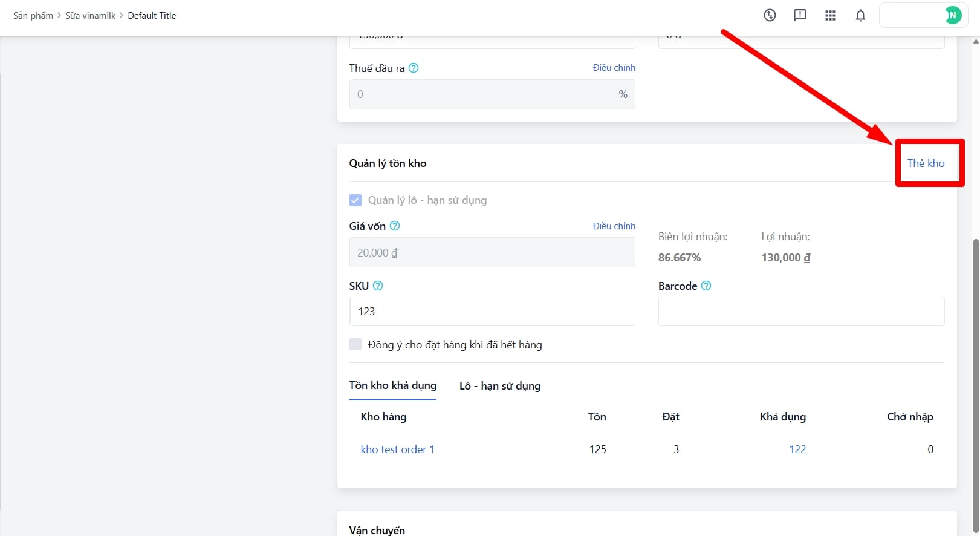This screenshot has height=536, width=980.
Task: Click the Sản phẩm breadcrumb
Action: [33, 16]
